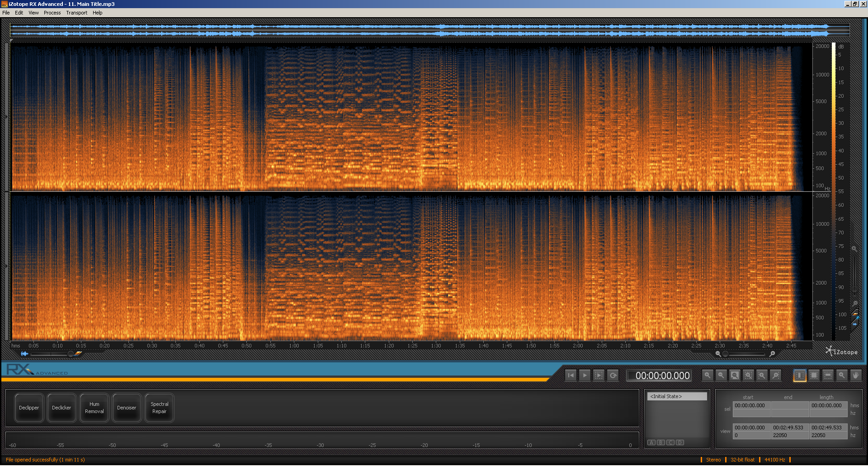Open the Transport menu
The image size is (868, 466).
(x=76, y=12)
